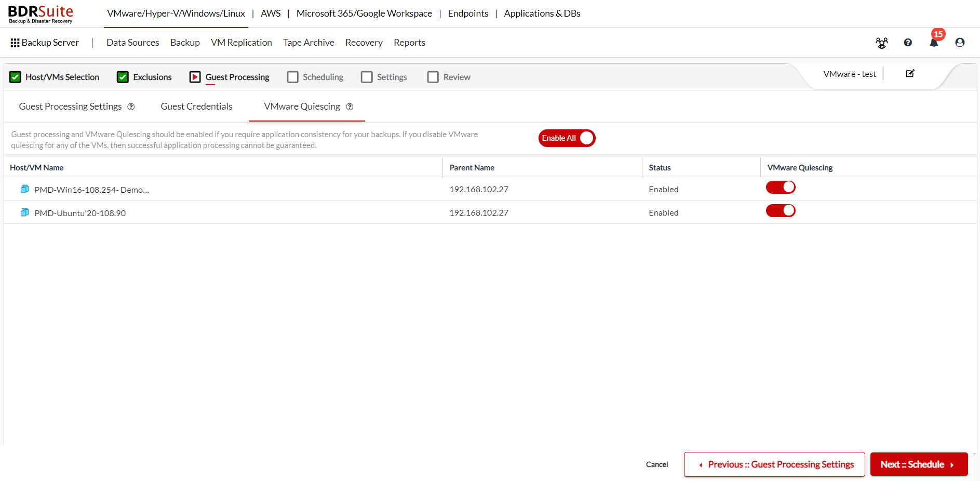Click the Cancel button
Viewport: 980px width, 481px height.
tap(657, 464)
